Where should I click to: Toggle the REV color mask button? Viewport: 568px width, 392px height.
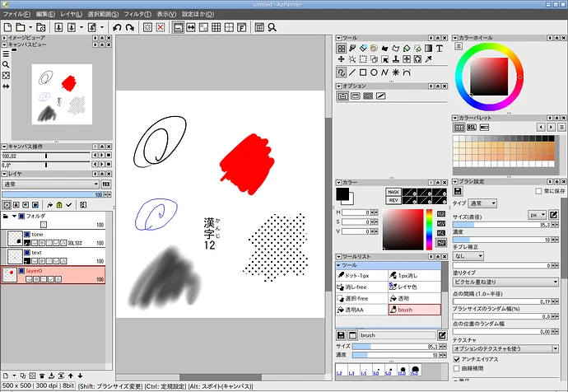[393, 200]
